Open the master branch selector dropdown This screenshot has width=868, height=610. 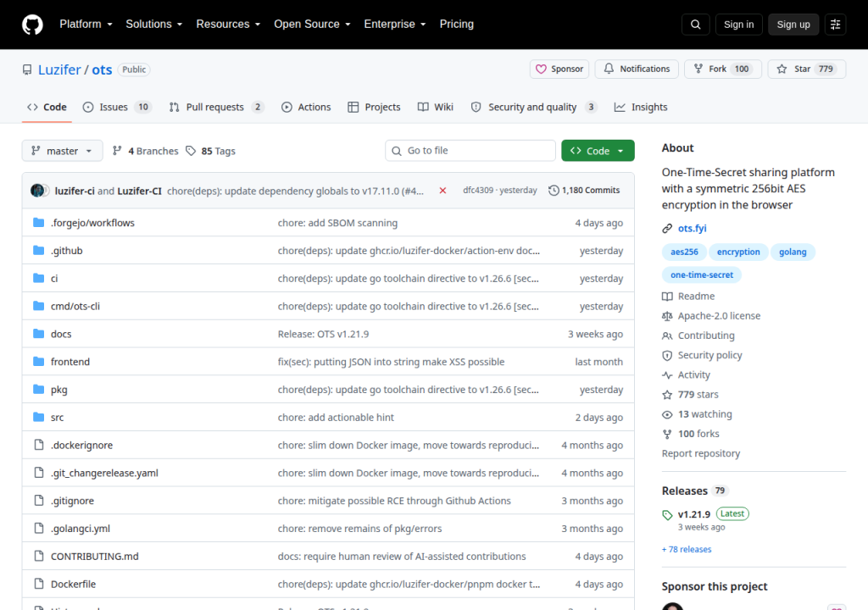coord(62,151)
